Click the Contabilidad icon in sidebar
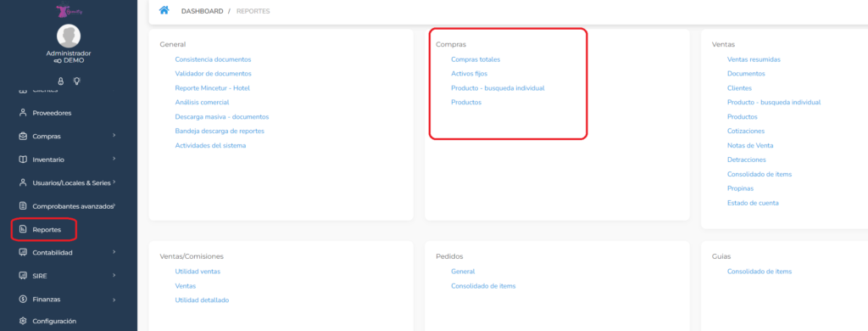868x331 pixels. [x=23, y=252]
